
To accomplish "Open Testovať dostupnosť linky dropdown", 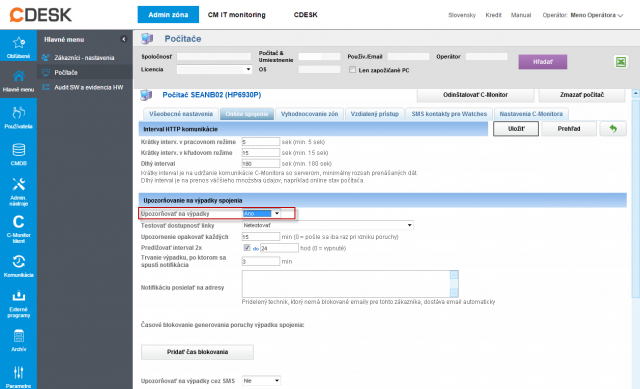I will click(x=328, y=225).
